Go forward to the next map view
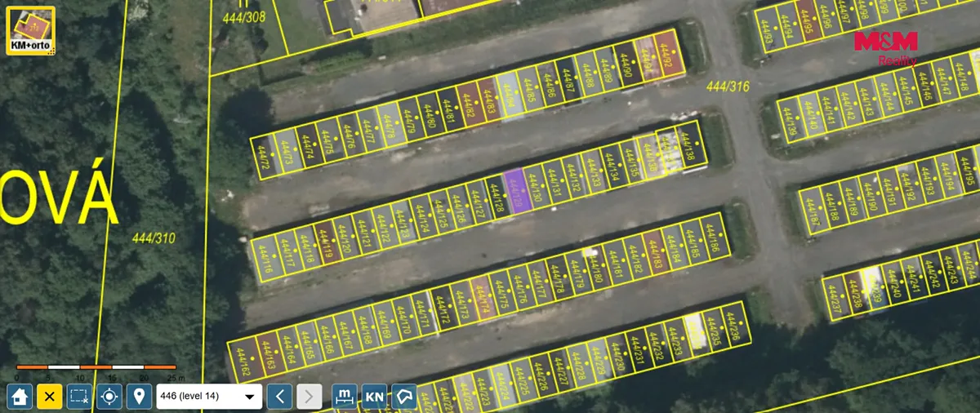The height and width of the screenshot is (413, 980). (x=309, y=397)
